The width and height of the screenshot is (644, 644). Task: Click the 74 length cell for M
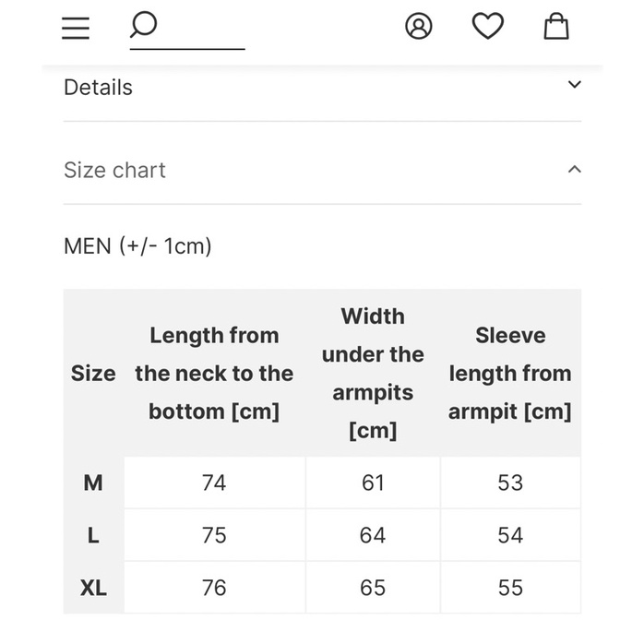(214, 483)
